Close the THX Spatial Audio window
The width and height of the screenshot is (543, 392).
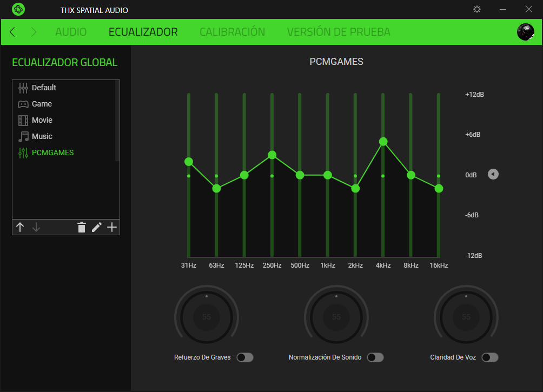click(x=528, y=9)
